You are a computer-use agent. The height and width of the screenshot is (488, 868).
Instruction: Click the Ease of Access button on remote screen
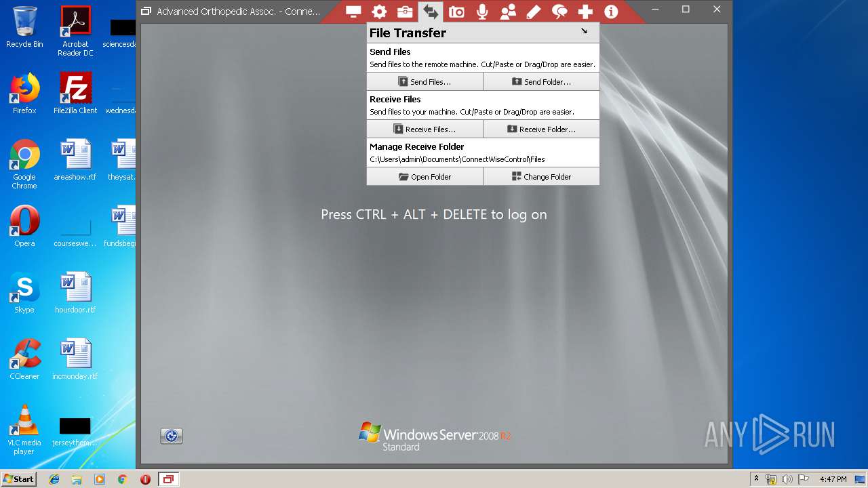[172, 436]
